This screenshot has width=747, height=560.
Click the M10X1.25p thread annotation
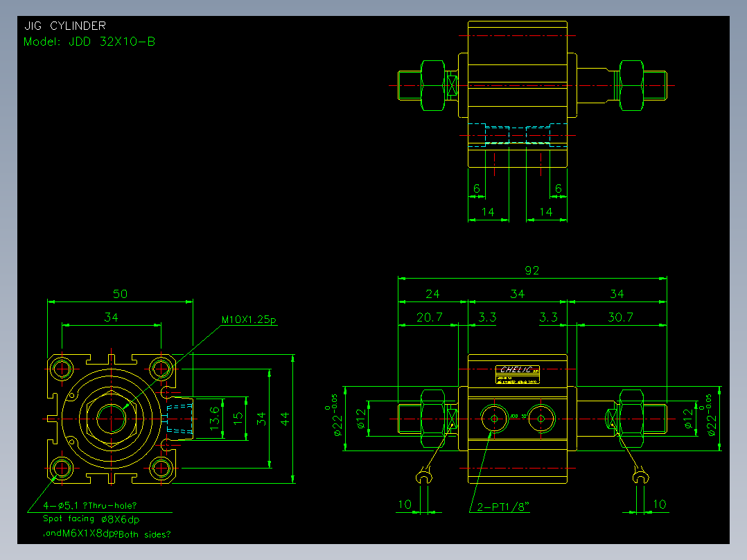click(249, 320)
